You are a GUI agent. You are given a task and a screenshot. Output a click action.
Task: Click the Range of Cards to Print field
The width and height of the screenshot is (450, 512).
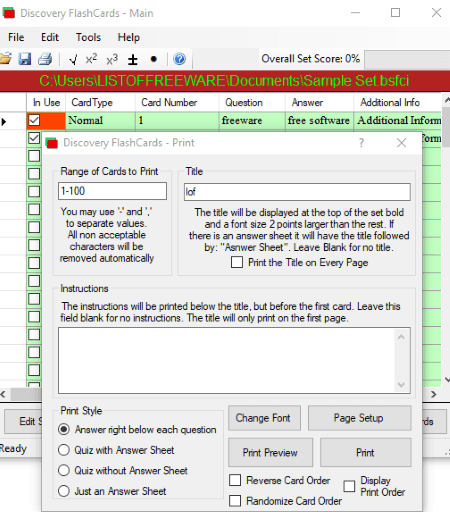(x=112, y=191)
